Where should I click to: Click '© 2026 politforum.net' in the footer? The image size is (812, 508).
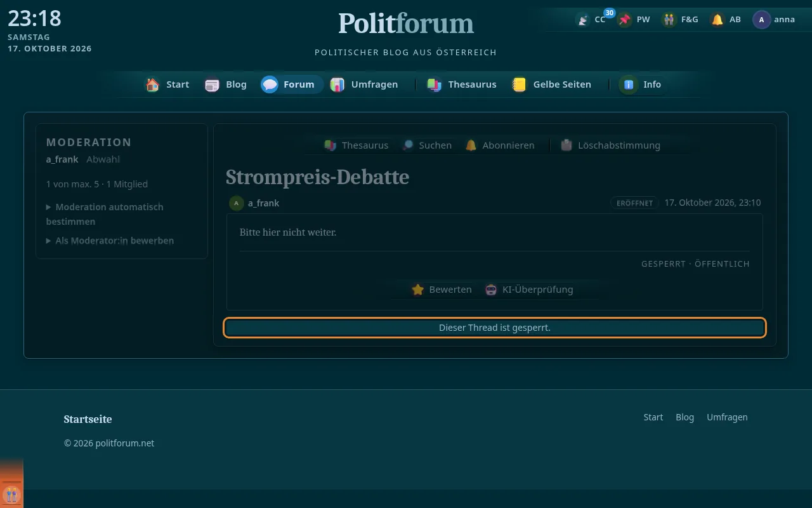tap(109, 443)
